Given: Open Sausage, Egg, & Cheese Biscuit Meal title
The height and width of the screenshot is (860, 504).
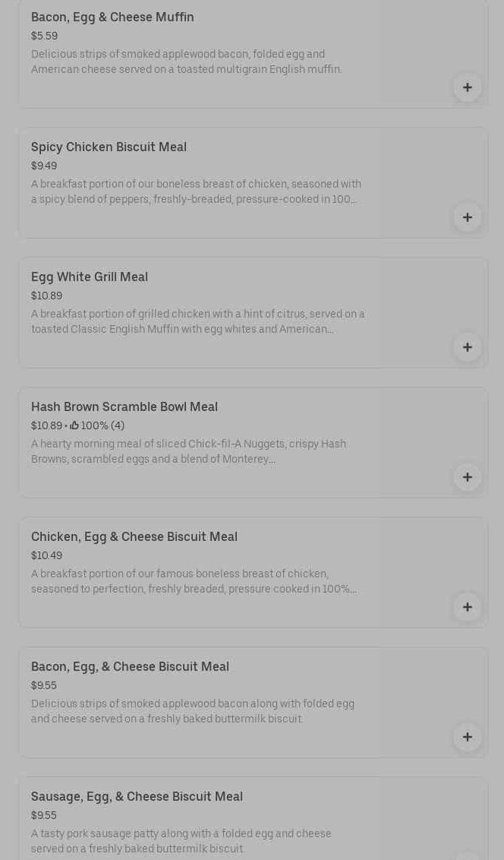Looking at the screenshot, I should point(137,796).
